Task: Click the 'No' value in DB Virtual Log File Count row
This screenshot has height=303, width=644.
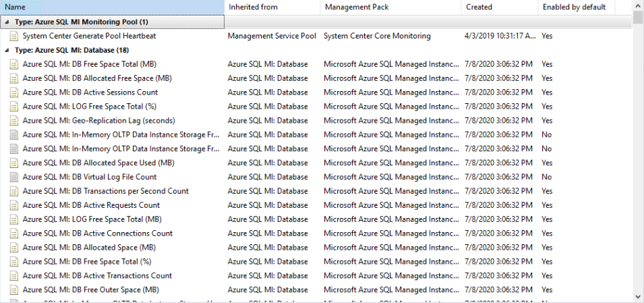Action: click(x=546, y=177)
